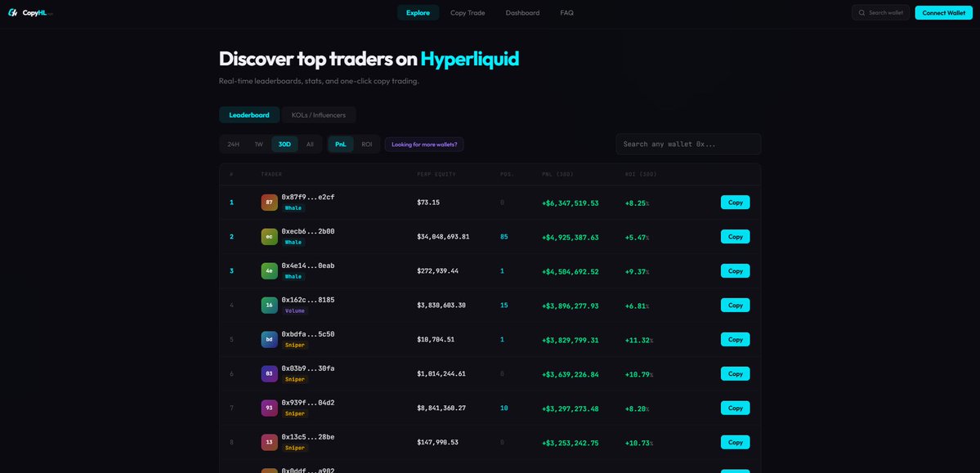Click 'Looking for more wallets?' button

pos(424,145)
